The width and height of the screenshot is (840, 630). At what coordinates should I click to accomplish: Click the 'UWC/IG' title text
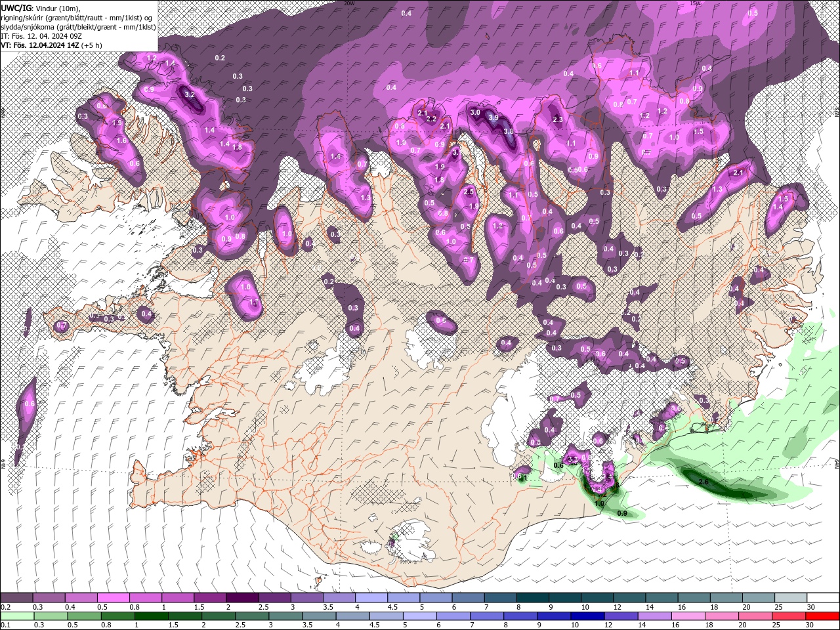coord(15,7)
